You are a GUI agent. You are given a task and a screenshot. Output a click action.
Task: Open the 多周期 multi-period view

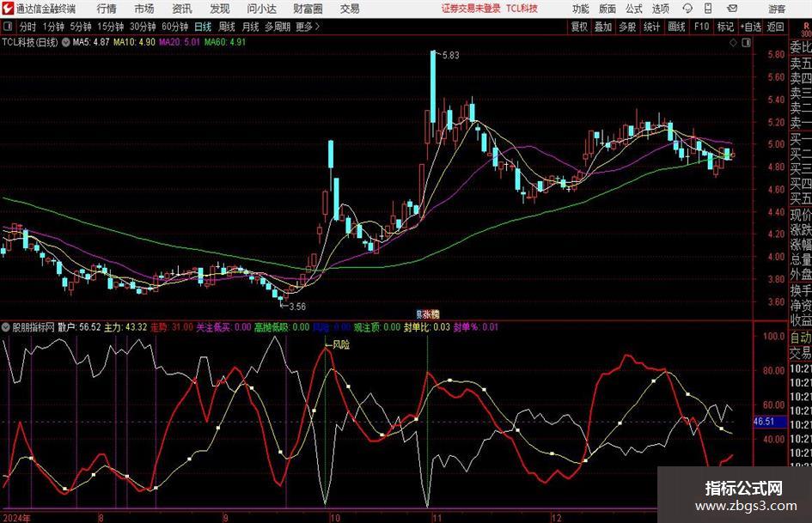pos(278,27)
